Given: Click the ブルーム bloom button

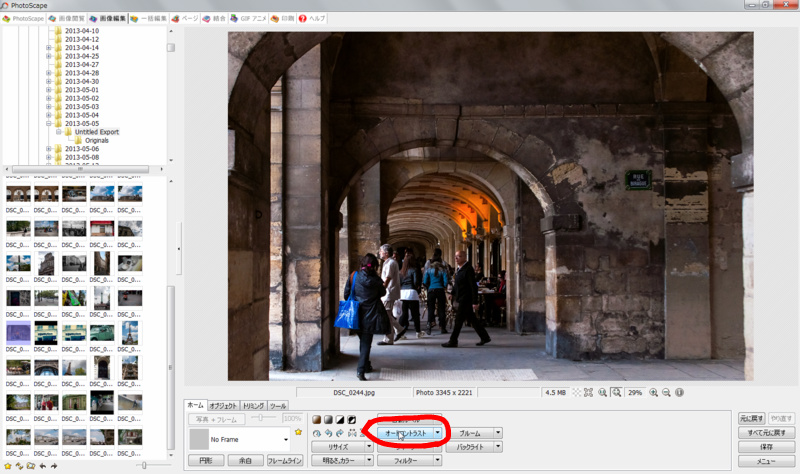Looking at the screenshot, I should [x=470, y=433].
